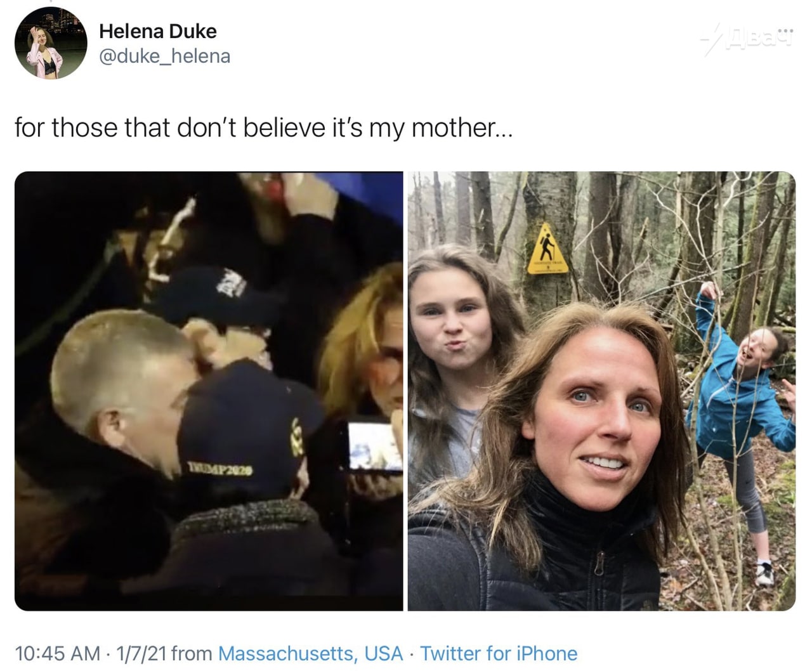Open the @duke_helena handle
The height and width of the screenshot is (671, 812).
[x=164, y=56]
